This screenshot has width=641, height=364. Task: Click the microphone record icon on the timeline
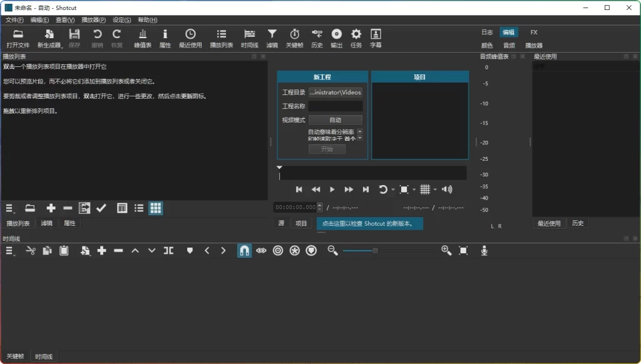[485, 250]
